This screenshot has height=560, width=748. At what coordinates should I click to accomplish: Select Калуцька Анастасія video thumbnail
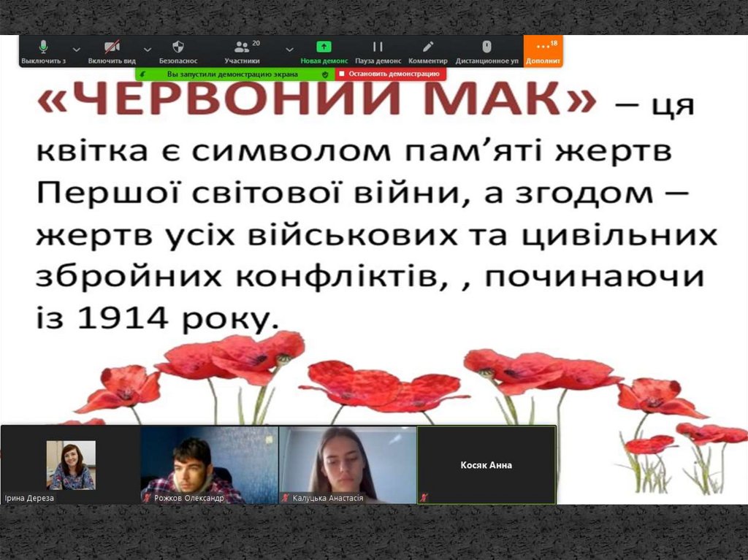click(x=347, y=464)
